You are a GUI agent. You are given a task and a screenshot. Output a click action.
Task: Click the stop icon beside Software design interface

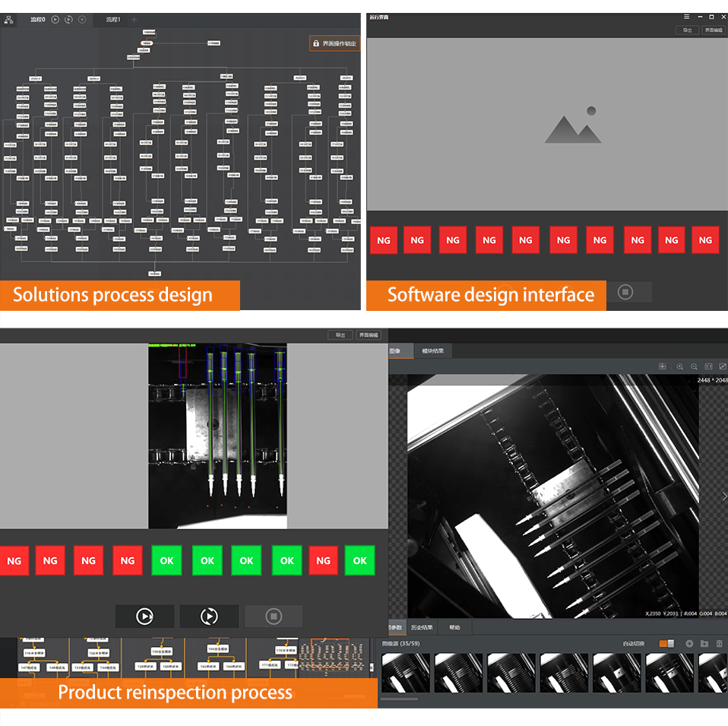625,292
